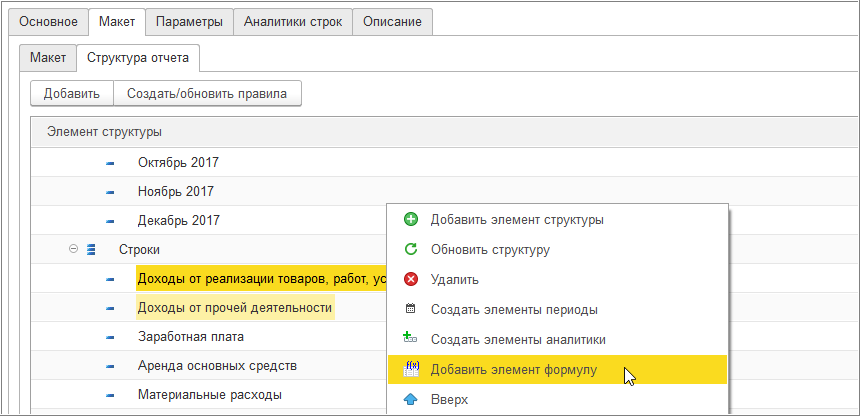The height and width of the screenshot is (416, 860).
Task: Open the Аналитики строк tab
Action: tap(293, 22)
